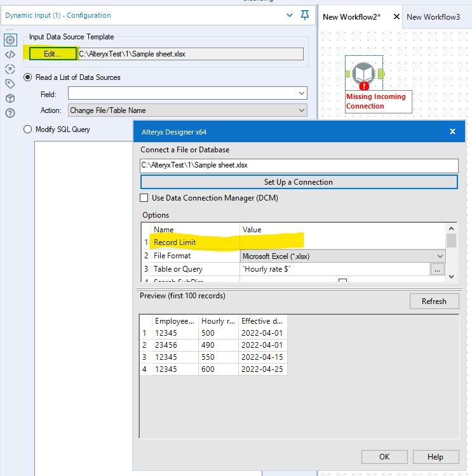Open the Help question mark icon

10,113
